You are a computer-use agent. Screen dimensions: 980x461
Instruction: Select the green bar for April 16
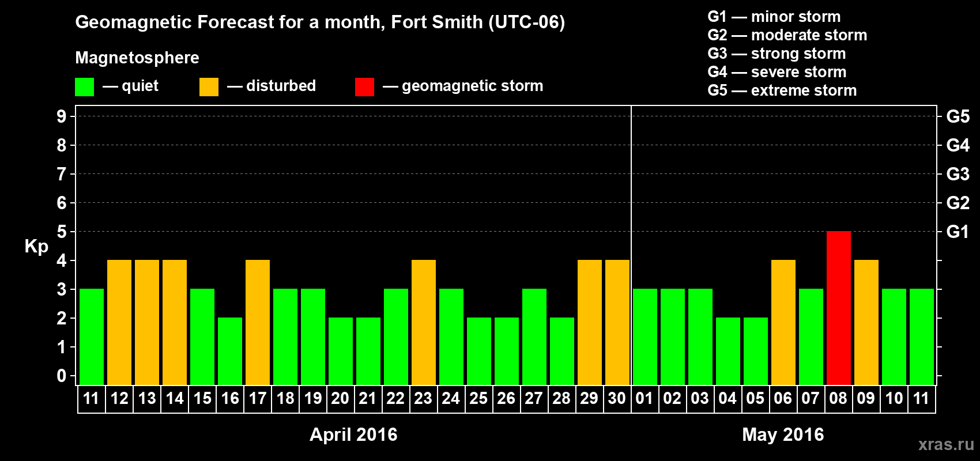pos(230,352)
